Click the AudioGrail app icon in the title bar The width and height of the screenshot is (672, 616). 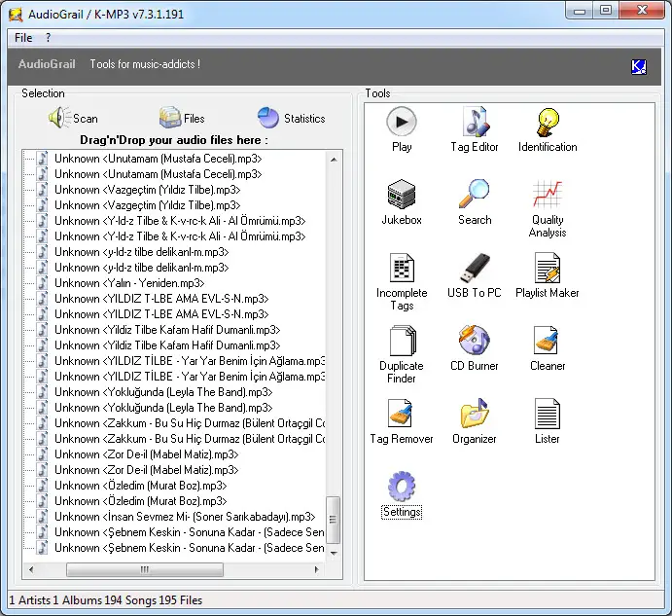point(16,15)
